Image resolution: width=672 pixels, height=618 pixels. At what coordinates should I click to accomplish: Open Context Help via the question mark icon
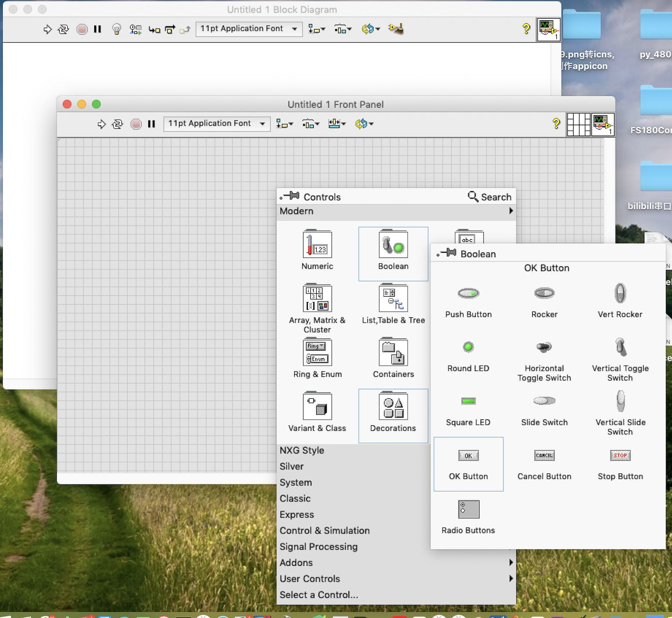(556, 124)
